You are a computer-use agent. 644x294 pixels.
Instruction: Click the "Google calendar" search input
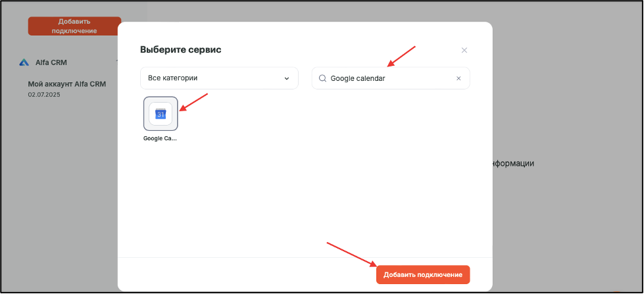(x=391, y=78)
